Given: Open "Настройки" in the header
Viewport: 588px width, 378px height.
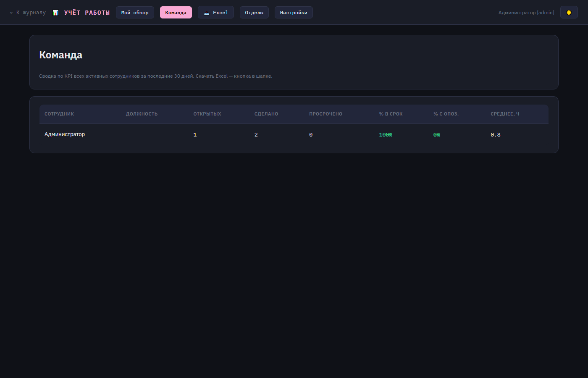Looking at the screenshot, I should 294,13.
